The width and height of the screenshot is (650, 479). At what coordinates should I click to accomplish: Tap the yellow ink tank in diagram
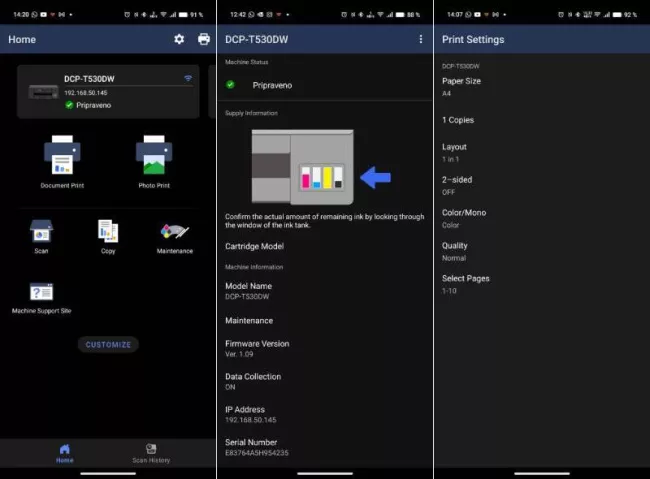(327, 179)
